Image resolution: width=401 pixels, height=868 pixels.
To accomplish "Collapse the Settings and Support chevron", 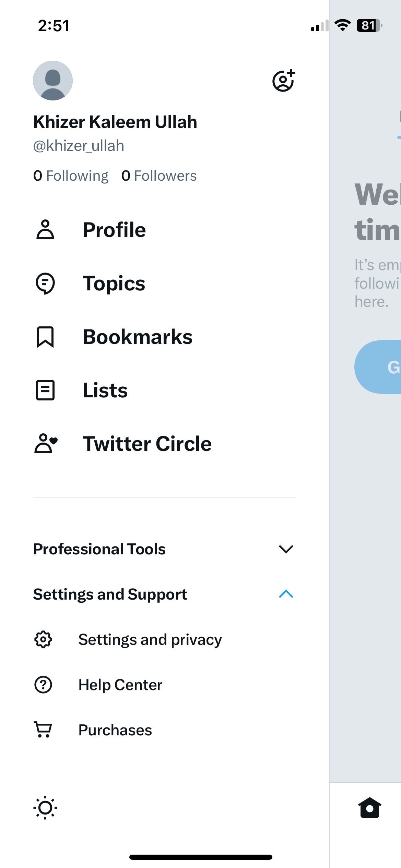I will click(x=286, y=594).
